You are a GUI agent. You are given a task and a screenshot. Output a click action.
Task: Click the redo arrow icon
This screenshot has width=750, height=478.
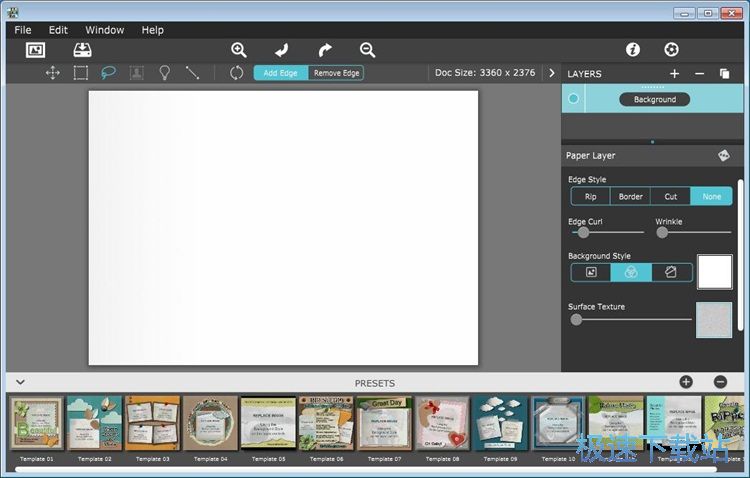325,50
